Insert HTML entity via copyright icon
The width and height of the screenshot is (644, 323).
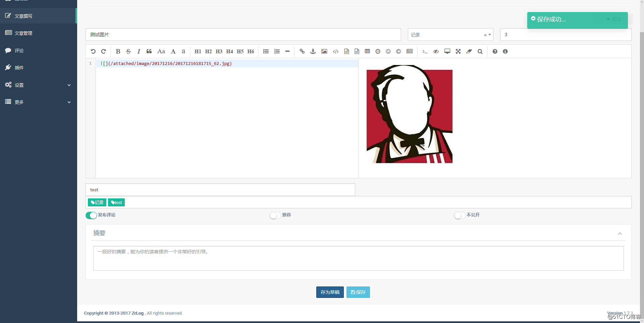pyautogui.click(x=398, y=51)
